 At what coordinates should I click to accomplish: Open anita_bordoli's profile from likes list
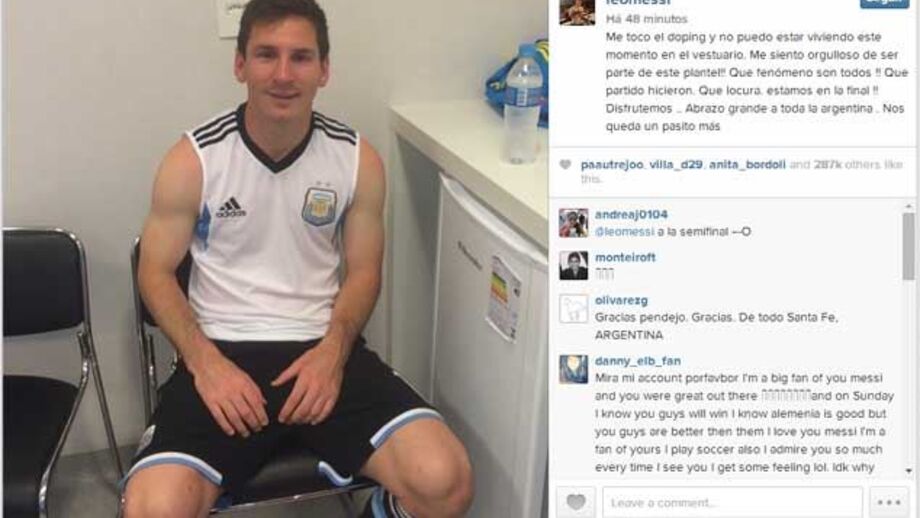tap(747, 165)
